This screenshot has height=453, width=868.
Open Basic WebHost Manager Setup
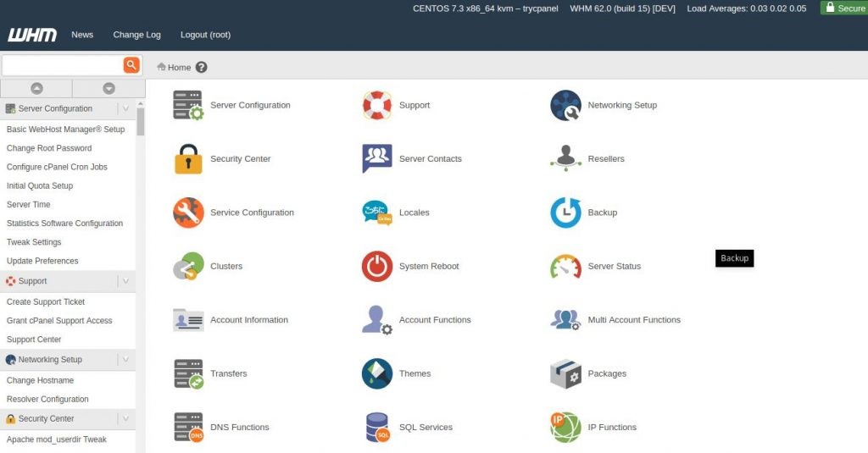pos(66,129)
